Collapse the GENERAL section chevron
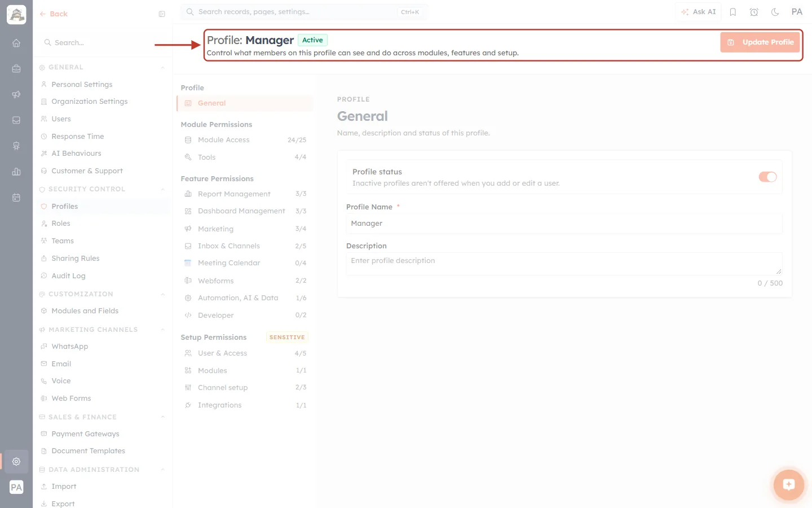 coord(163,68)
